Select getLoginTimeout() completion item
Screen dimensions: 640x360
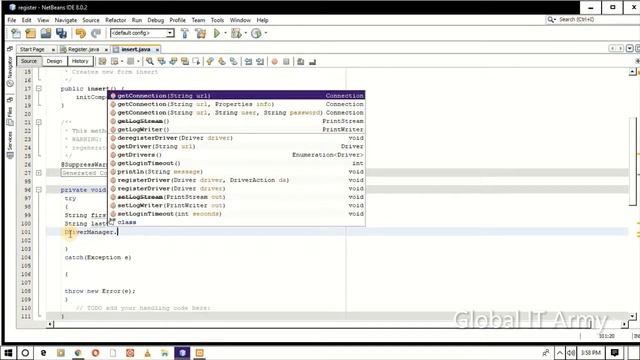coord(236,163)
